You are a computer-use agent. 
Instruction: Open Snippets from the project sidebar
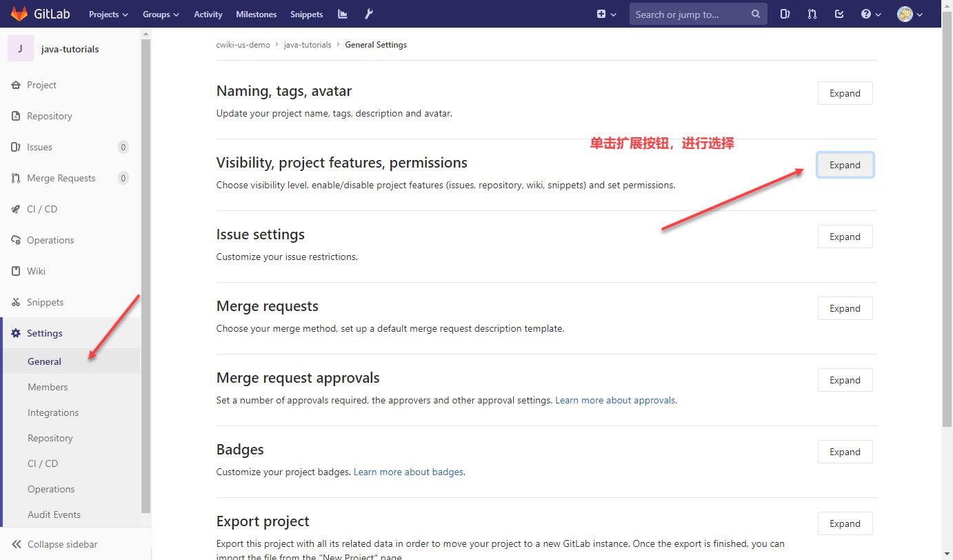[x=44, y=301]
